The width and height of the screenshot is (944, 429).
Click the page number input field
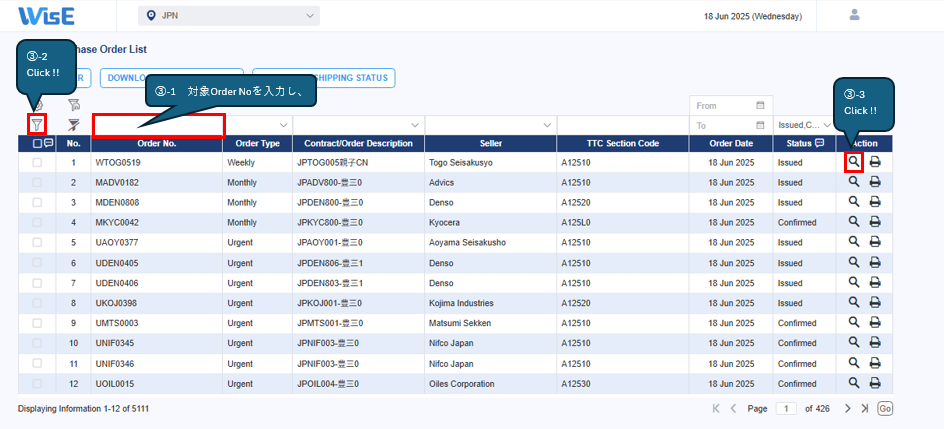pos(786,408)
